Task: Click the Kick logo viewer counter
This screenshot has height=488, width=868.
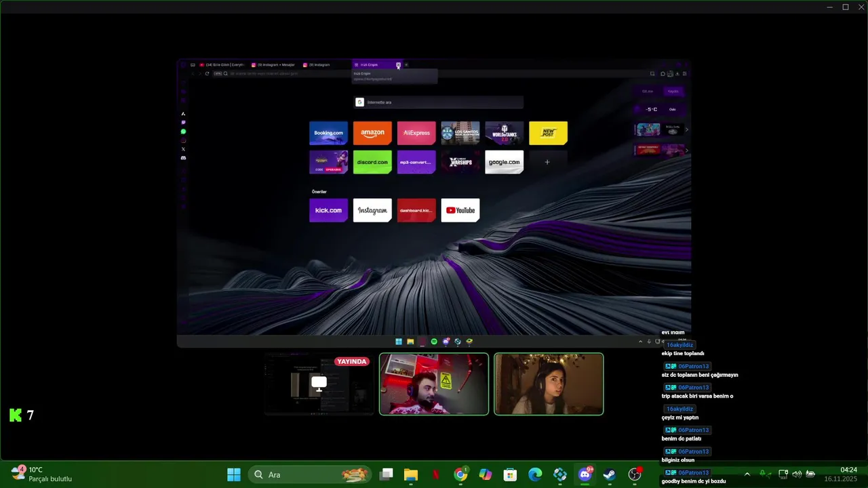Action: [22, 415]
